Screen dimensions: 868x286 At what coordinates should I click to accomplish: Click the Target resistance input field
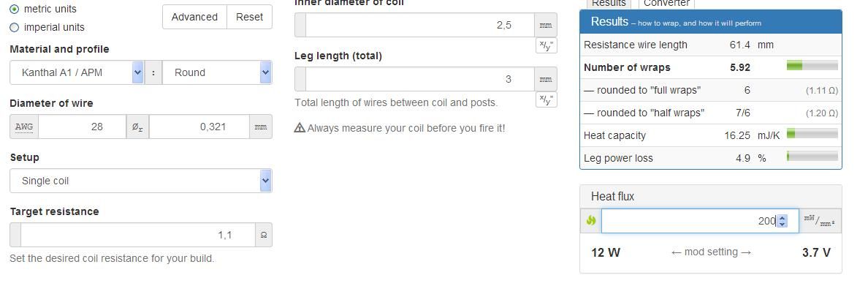coord(138,235)
